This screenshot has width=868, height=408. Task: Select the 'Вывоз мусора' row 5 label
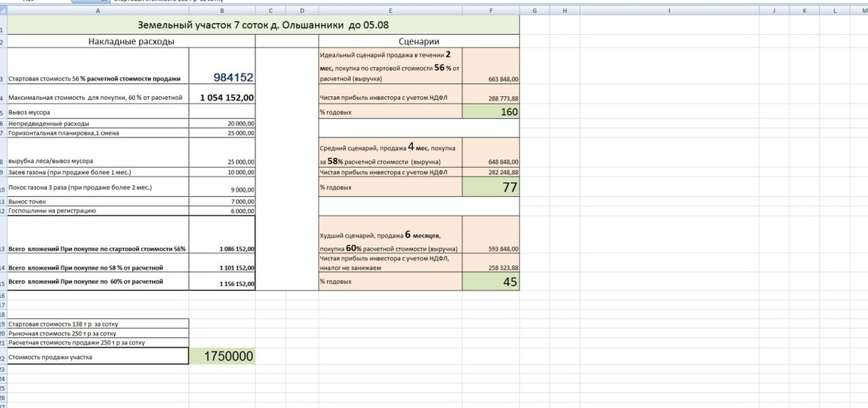pyautogui.click(x=98, y=113)
